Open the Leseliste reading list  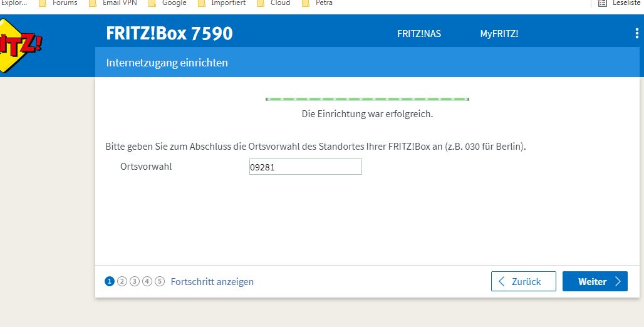(x=620, y=3)
